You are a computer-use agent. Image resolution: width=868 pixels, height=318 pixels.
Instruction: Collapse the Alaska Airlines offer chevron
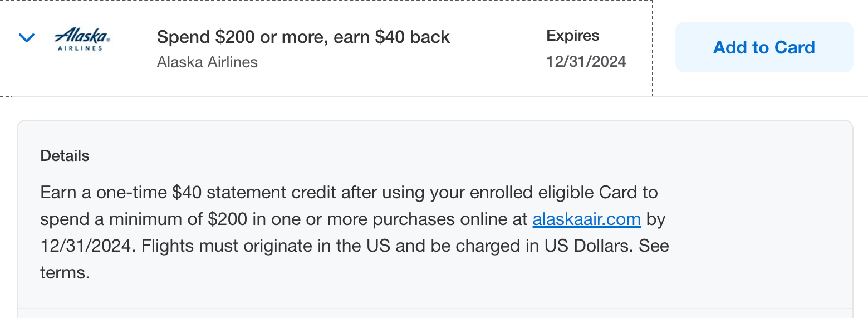(27, 38)
